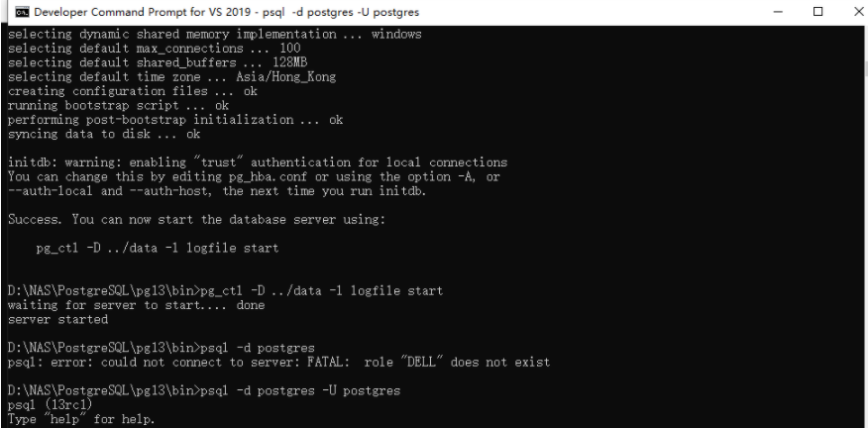Open the Command Prompt system menu icon
The image size is (868, 428).
(22, 12)
